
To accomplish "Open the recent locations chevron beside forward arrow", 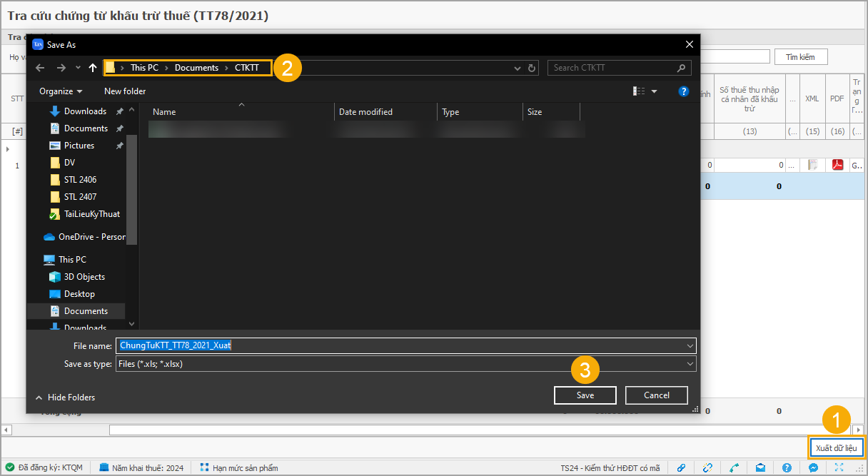I will 78,68.
